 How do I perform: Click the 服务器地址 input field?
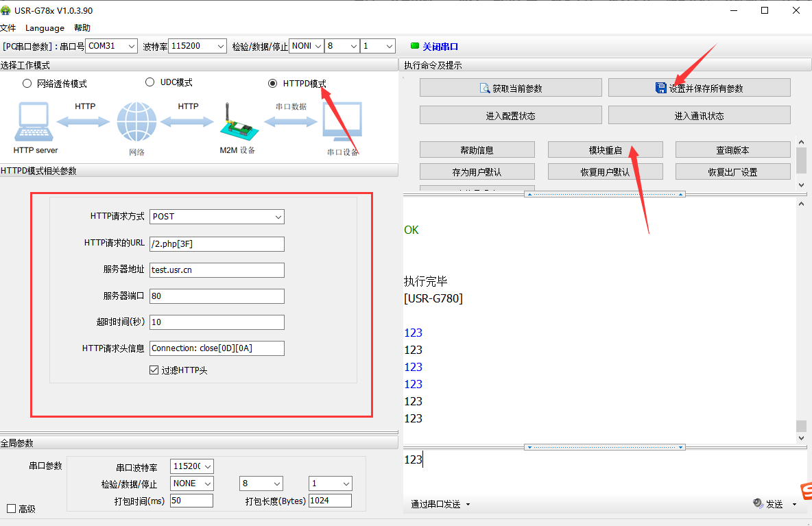[x=217, y=270]
